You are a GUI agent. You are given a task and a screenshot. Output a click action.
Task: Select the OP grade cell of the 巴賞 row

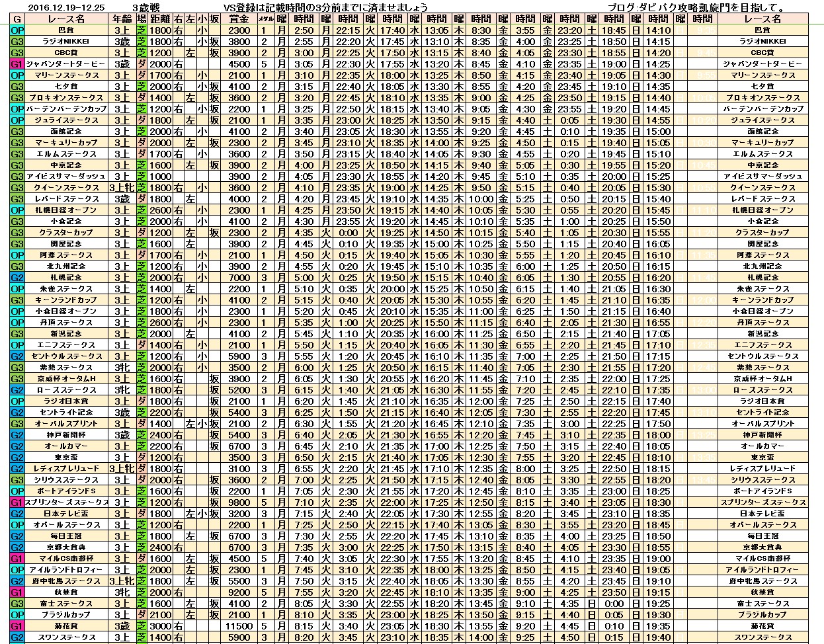pos(17,30)
